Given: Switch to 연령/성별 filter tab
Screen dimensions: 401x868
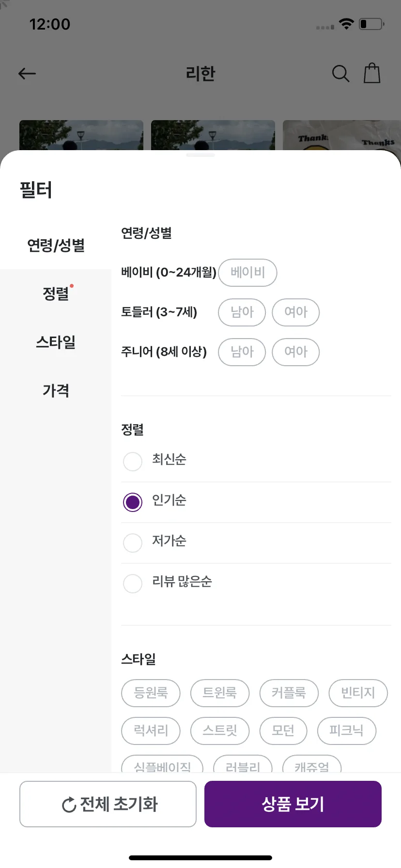Looking at the screenshot, I should (x=56, y=245).
